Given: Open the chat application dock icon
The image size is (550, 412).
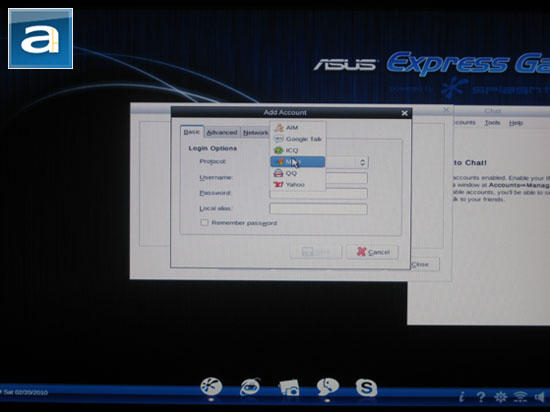Looking at the screenshot, I should click(x=328, y=387).
